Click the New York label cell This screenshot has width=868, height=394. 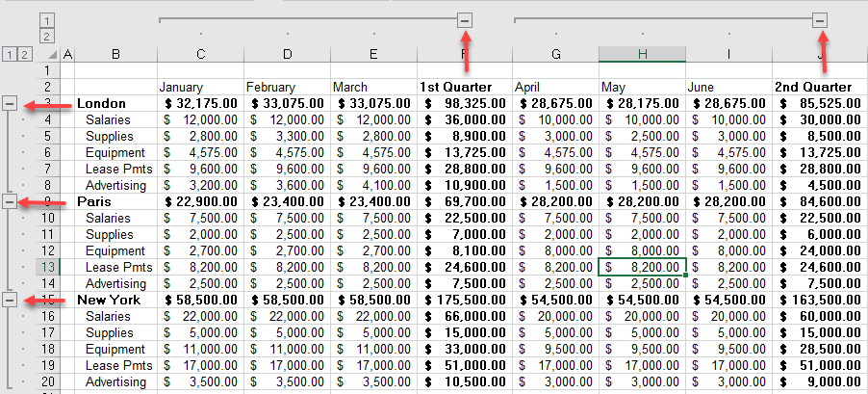click(115, 300)
